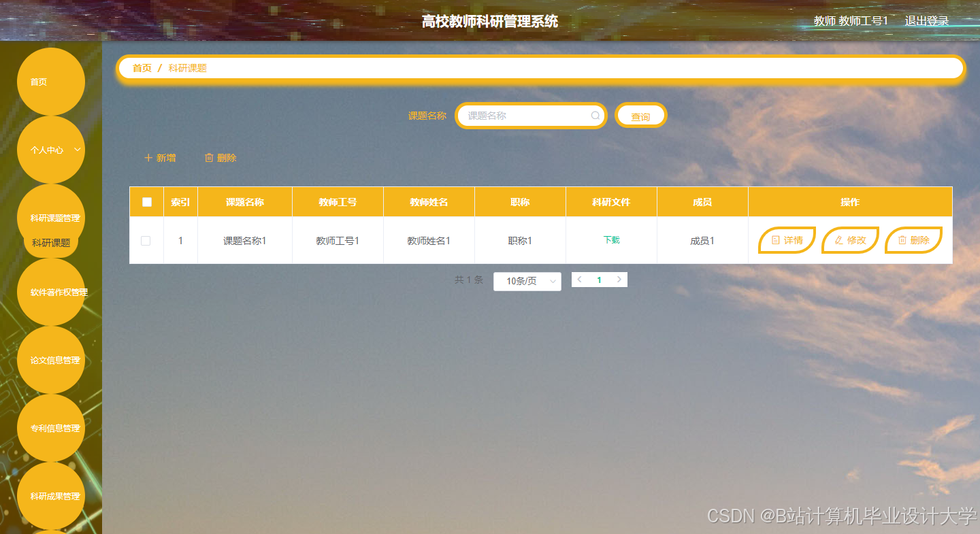Click the 共 1 条 total count text
980x534 pixels.
click(469, 280)
